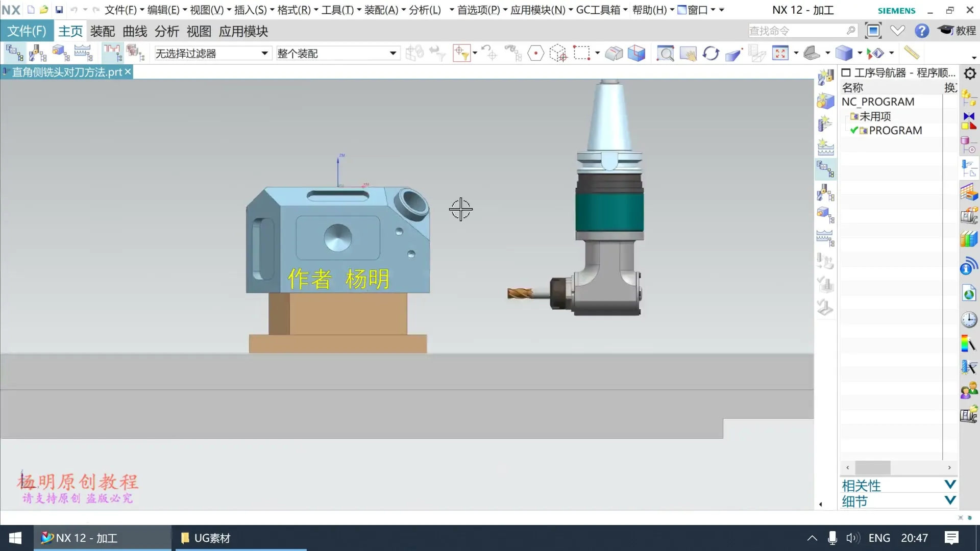Open the History clock panel icon
Image resolution: width=980 pixels, height=551 pixels.
[x=969, y=320]
